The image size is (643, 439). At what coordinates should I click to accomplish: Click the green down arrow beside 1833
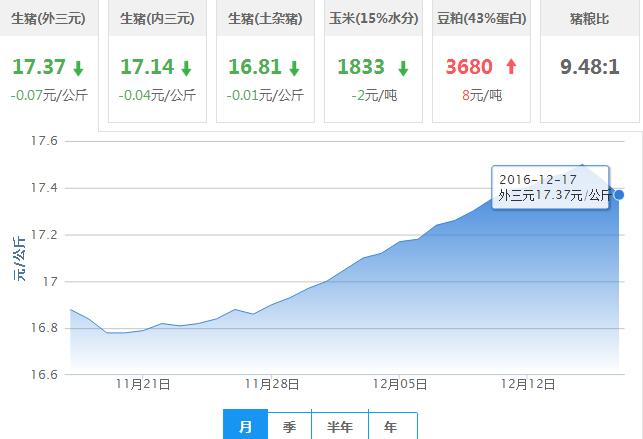(403, 68)
